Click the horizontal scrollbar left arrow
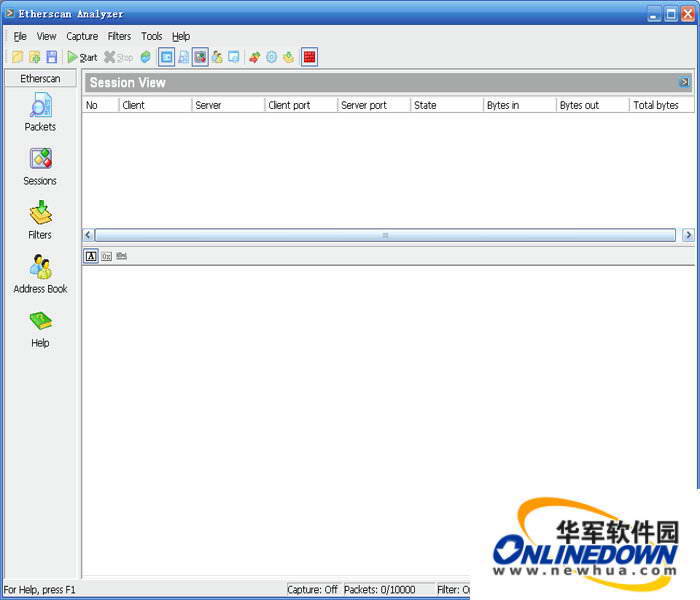Viewport: 700px width, 600px height. pos(88,235)
